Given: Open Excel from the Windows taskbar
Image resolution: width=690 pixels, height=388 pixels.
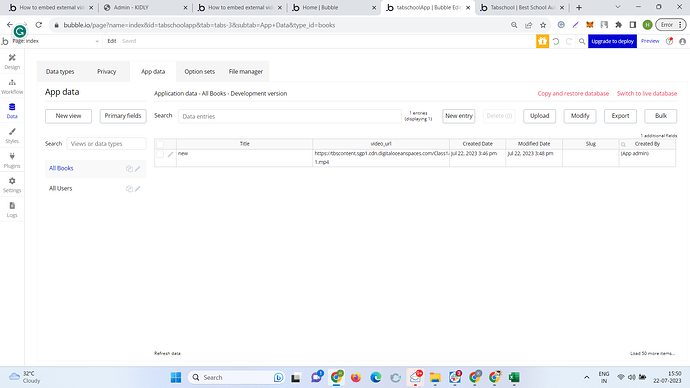Looking at the screenshot, I should [x=514, y=377].
